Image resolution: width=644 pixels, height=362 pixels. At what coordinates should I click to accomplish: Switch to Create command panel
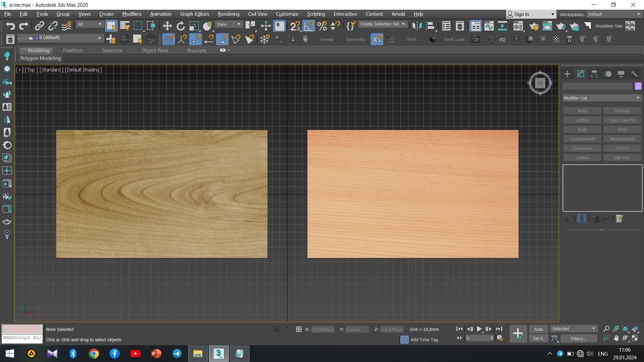point(567,74)
